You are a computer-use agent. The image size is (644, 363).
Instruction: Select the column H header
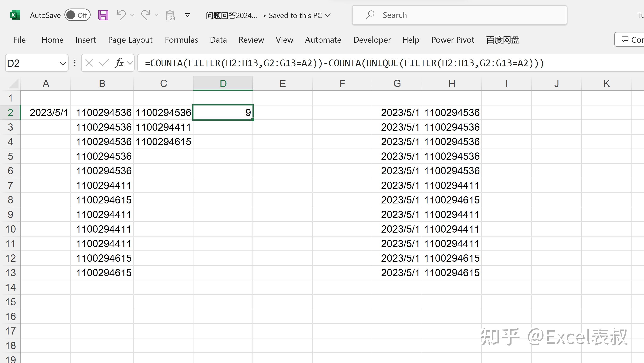point(452,84)
